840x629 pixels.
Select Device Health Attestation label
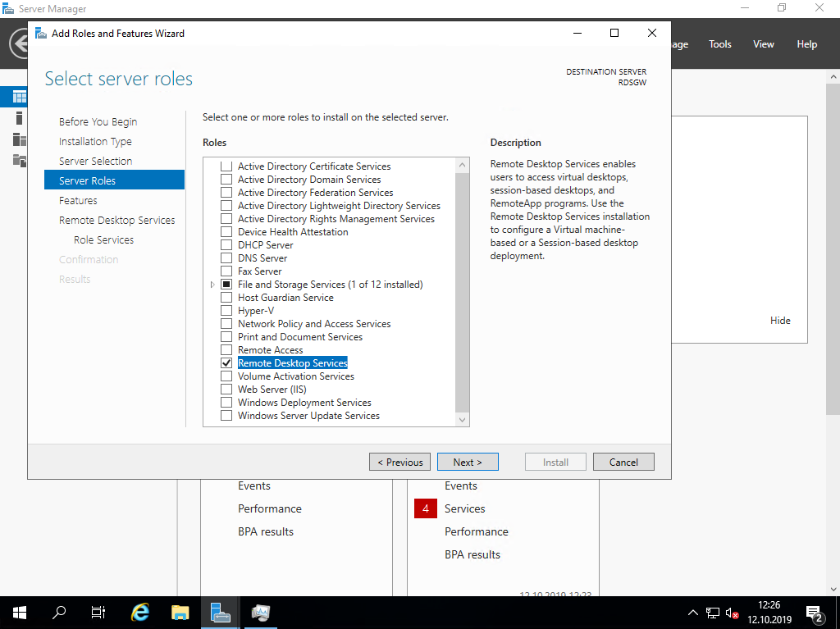tap(293, 232)
